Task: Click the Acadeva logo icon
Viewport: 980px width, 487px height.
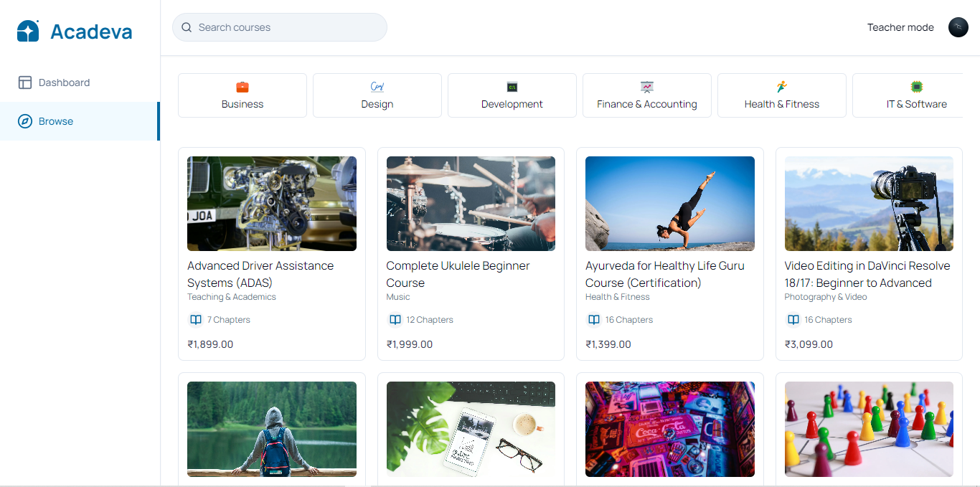Action: 28,31
